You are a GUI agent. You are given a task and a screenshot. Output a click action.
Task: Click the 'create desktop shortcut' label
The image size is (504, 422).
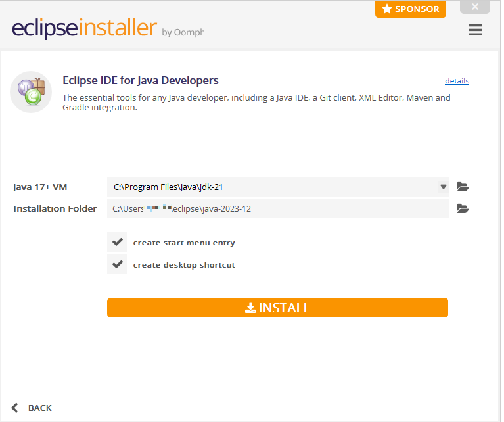pyautogui.click(x=184, y=265)
